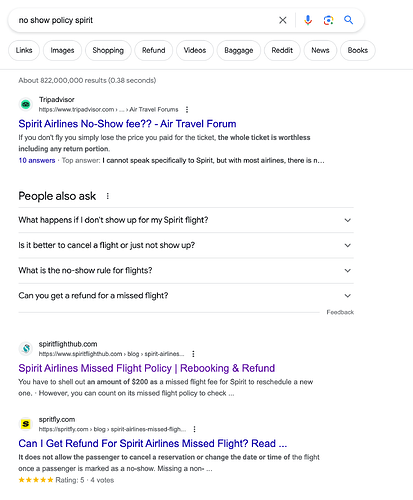
Task: Open the three-dot menu beside spritfly.com result
Action: 194,429
